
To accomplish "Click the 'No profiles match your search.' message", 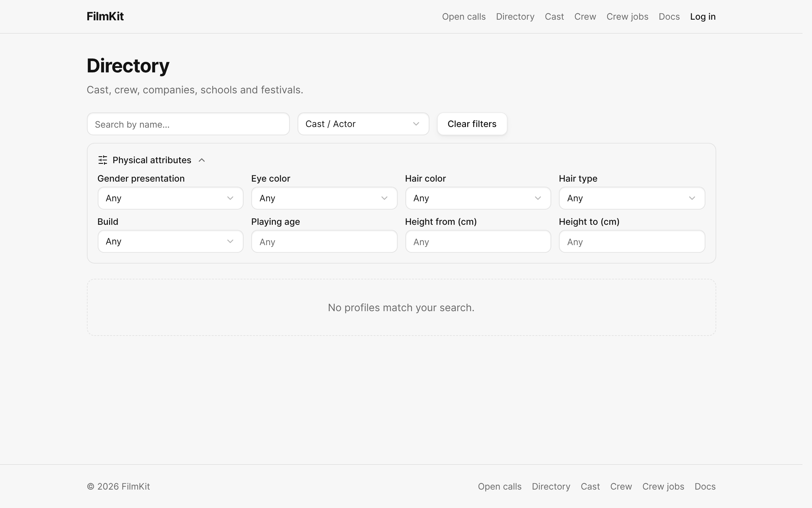I will coord(401,307).
